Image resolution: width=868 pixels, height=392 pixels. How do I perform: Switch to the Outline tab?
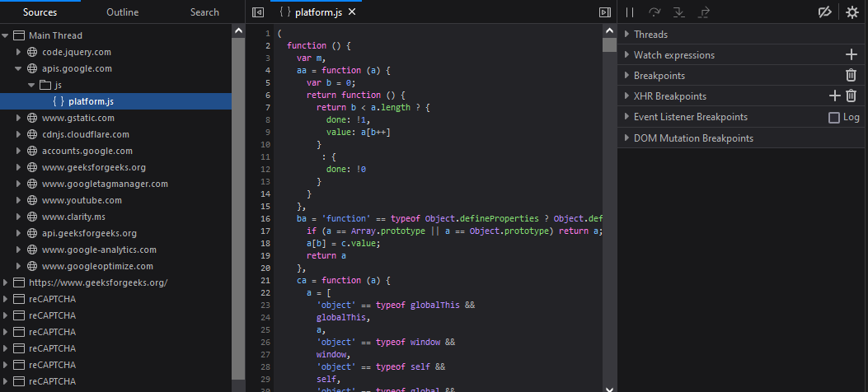coord(122,12)
